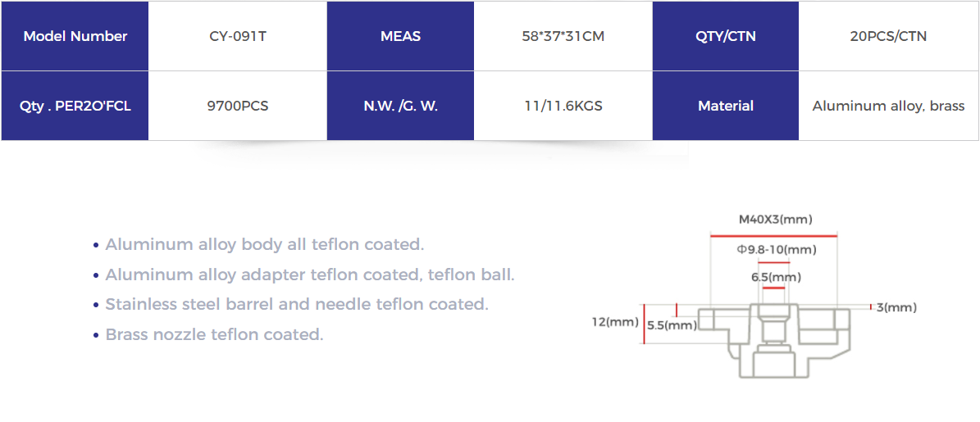The image size is (980, 422).
Task: Click the Material header cell
Action: 726,107
